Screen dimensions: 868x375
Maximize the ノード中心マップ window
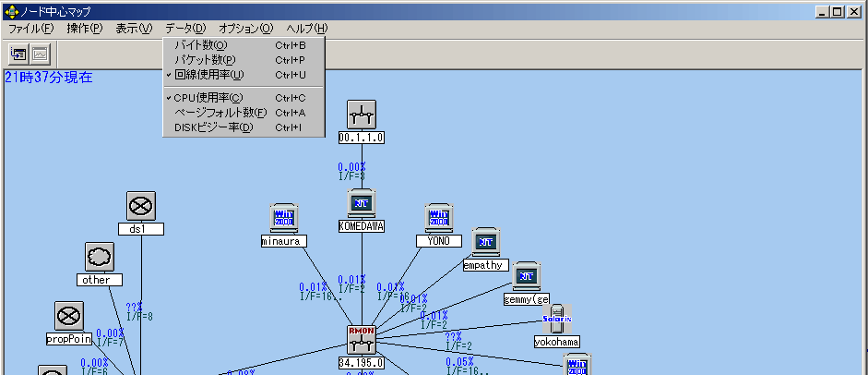point(837,12)
